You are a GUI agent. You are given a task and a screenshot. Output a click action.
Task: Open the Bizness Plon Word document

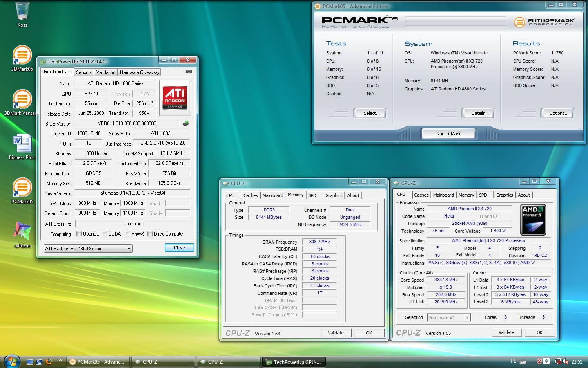click(x=22, y=146)
